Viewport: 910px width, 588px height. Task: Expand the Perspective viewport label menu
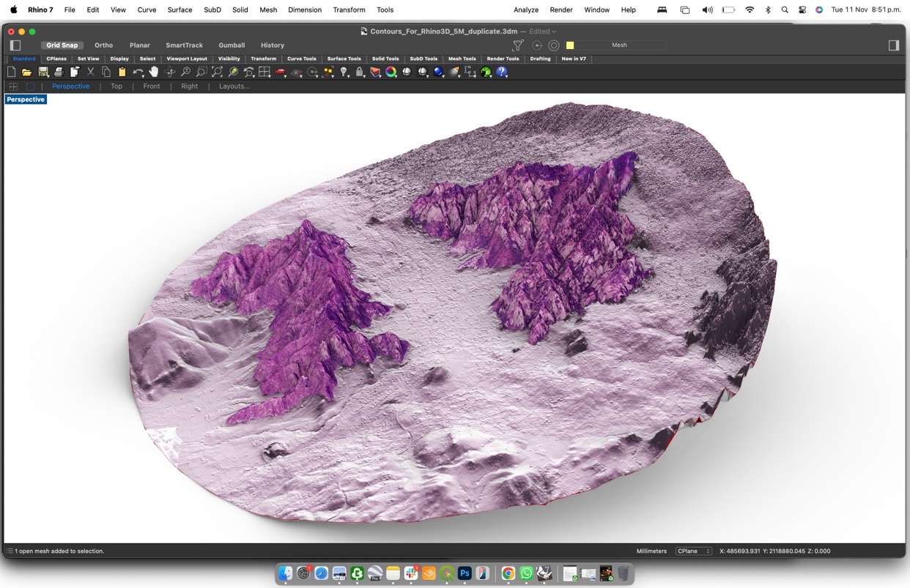(x=26, y=100)
